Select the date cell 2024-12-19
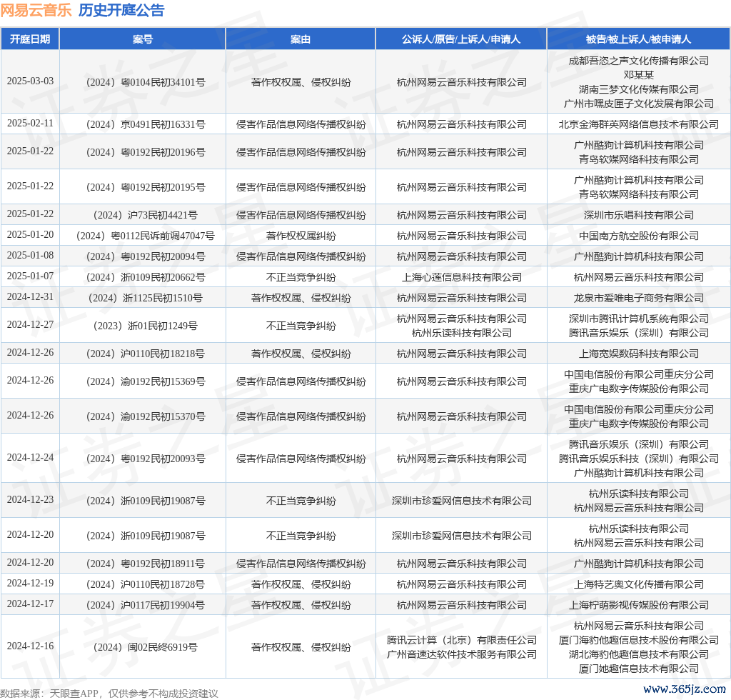Image resolution: width=731 pixels, height=700 pixels. pos(30,584)
